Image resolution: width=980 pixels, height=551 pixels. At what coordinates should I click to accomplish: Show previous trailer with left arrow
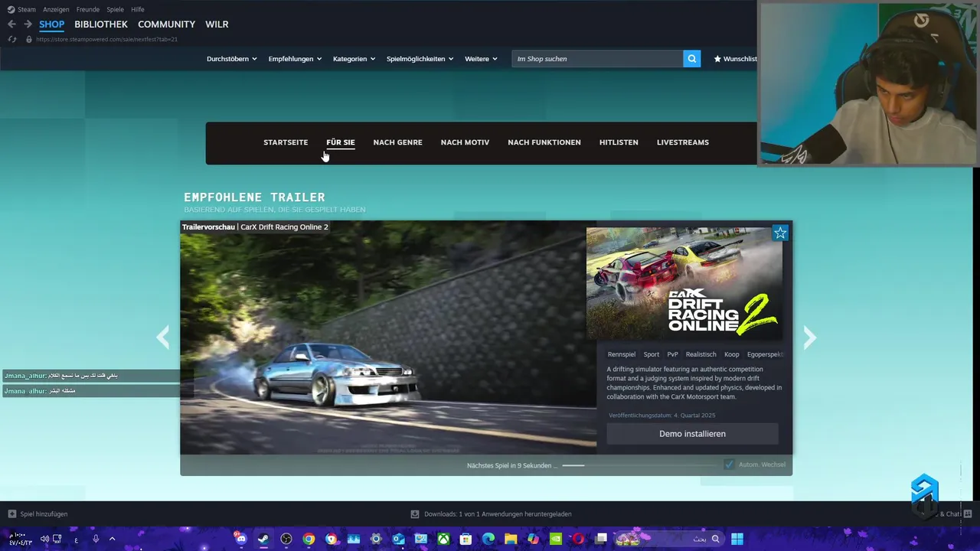162,337
